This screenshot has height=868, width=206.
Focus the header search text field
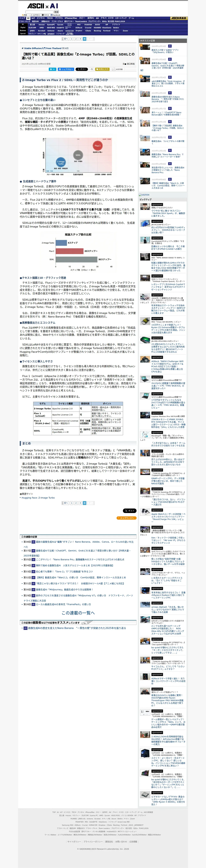[39, 12]
